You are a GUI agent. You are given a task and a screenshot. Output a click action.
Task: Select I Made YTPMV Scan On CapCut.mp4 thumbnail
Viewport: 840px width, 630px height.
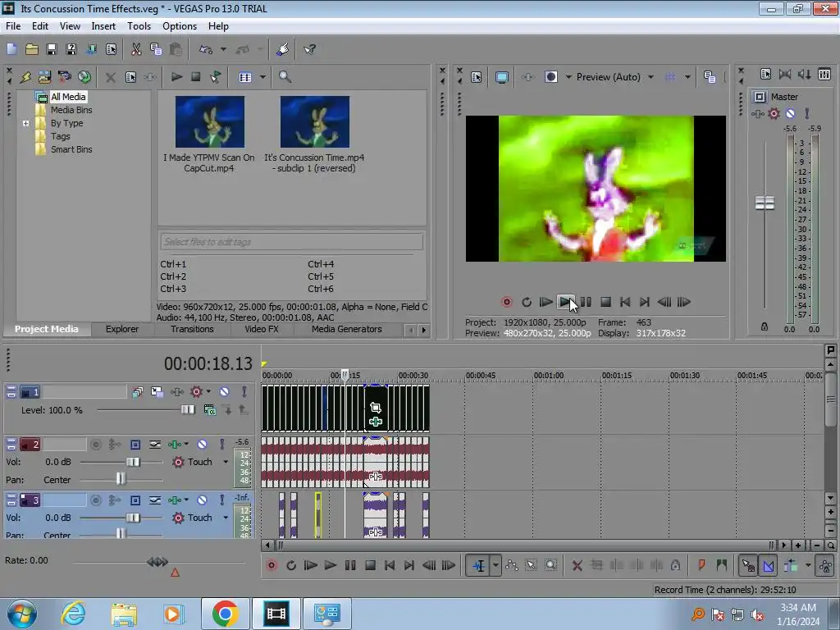210,121
